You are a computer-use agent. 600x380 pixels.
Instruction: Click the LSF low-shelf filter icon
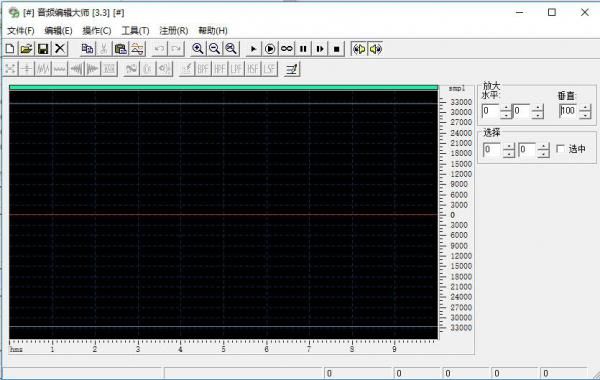(x=269, y=69)
